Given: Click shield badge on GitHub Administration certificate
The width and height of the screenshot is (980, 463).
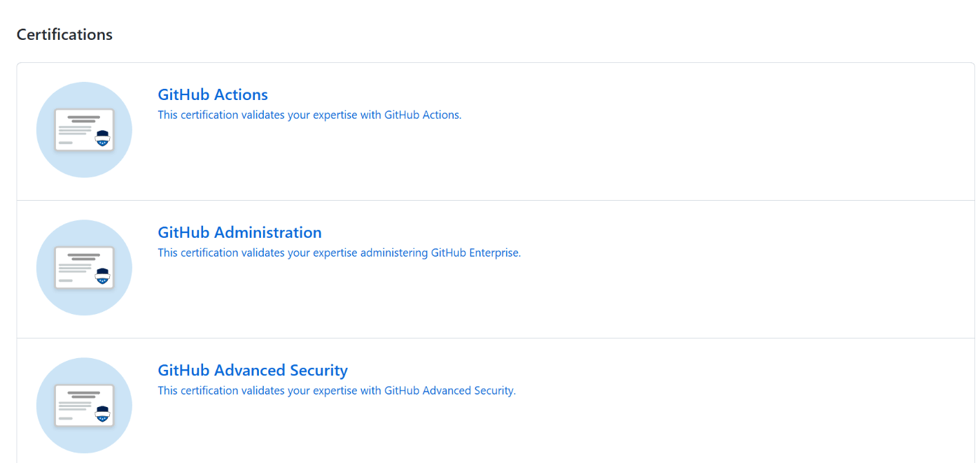Looking at the screenshot, I should pyautogui.click(x=103, y=276).
